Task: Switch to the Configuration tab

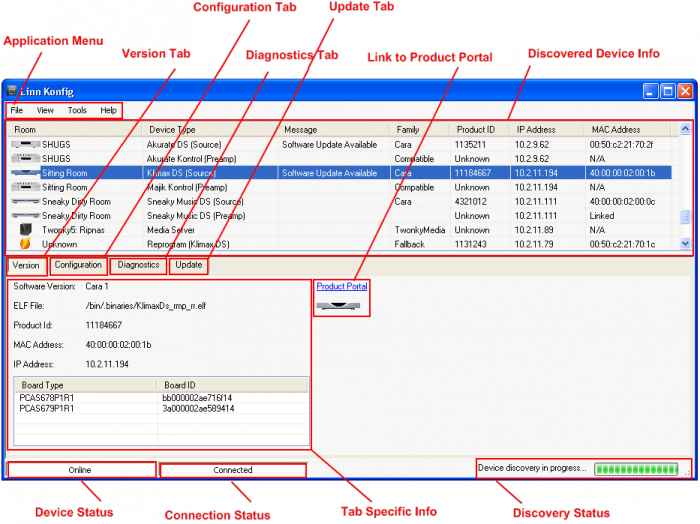Action: [78, 265]
